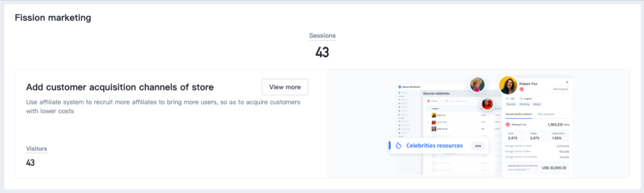Screen dimensions: 644x193
Task: Click the Visitors metric label
Action: [36, 149]
